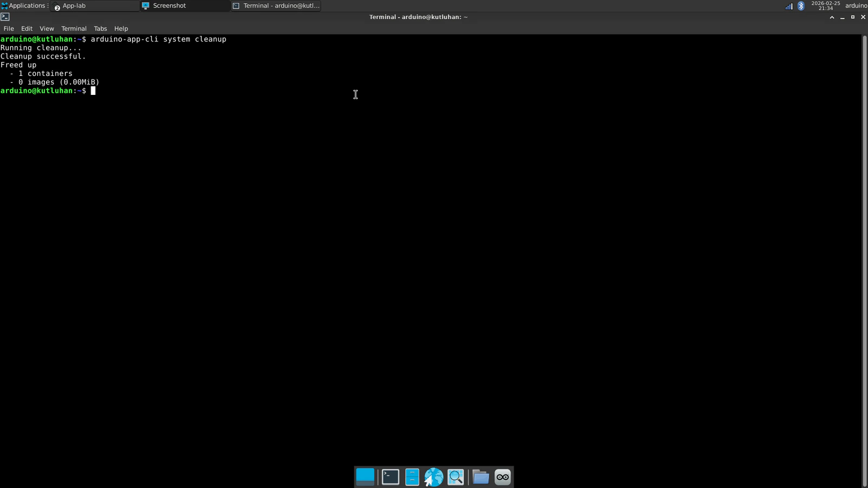The image size is (868, 488).
Task: Open the Application Finder magnifier icon in the dock
Action: coord(456,477)
